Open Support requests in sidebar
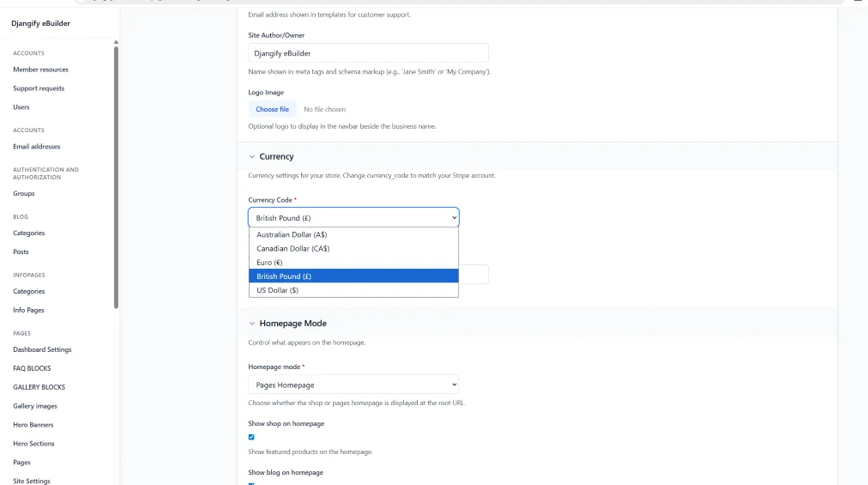The height and width of the screenshot is (485, 868). coord(39,88)
